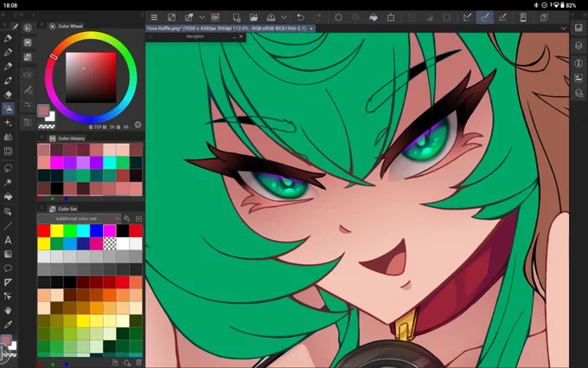The width and height of the screenshot is (588, 368).
Task: Click the Fill bucket icon in command bar
Action: [x=374, y=17]
